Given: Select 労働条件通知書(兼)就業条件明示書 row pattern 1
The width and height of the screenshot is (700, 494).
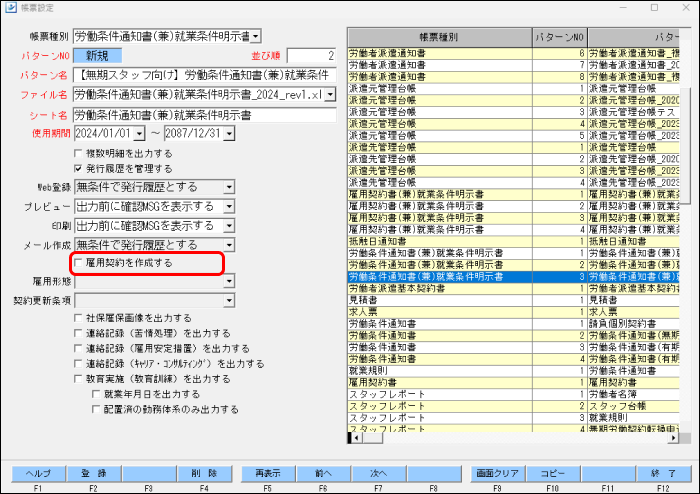Looking at the screenshot, I should (513, 253).
